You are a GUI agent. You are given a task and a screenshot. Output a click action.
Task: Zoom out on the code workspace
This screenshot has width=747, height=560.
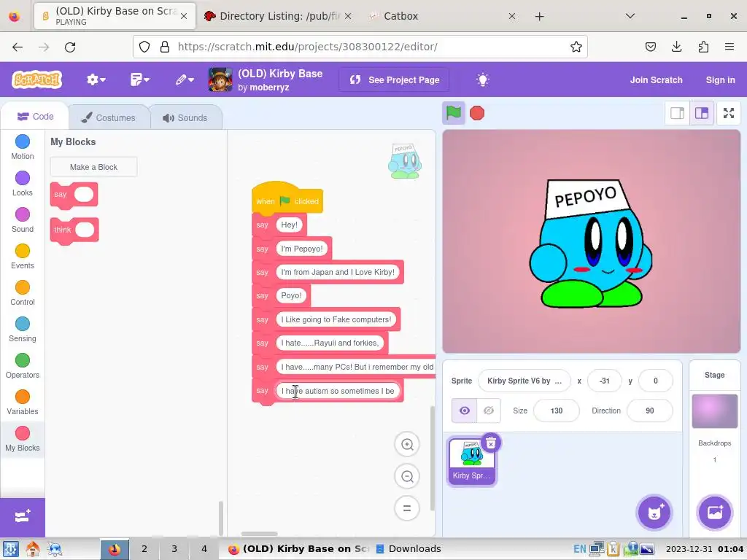(407, 476)
